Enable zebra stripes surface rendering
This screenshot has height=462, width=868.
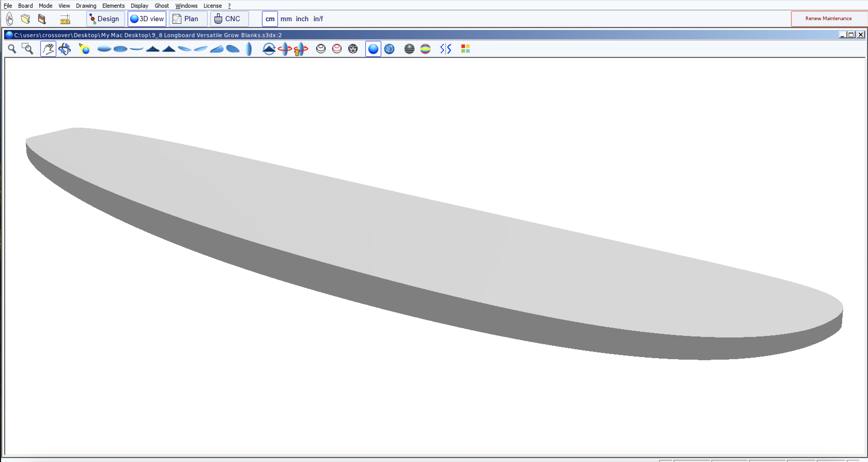point(409,49)
